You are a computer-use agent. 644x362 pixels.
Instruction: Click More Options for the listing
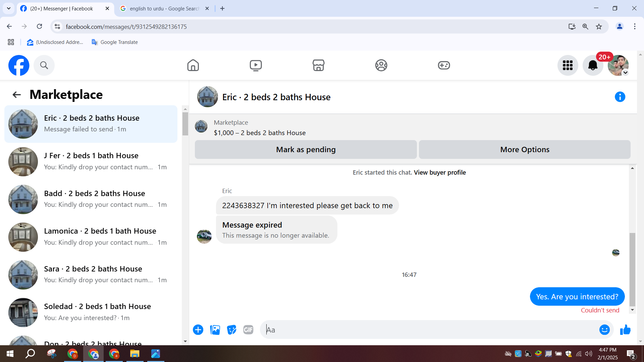[525, 149]
